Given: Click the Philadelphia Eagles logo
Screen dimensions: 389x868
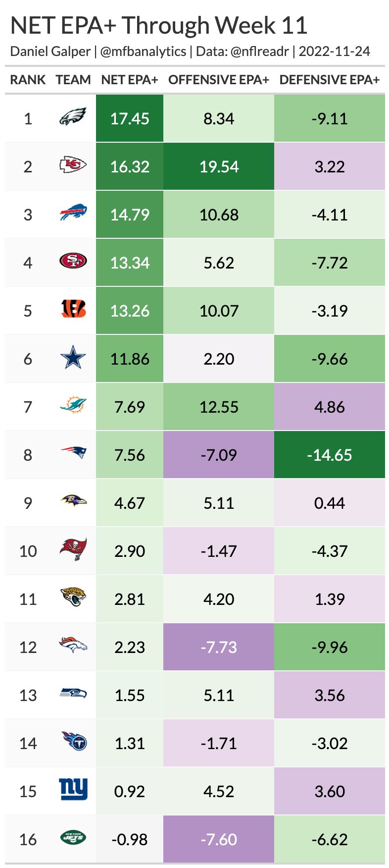Looking at the screenshot, I should pos(73,118).
